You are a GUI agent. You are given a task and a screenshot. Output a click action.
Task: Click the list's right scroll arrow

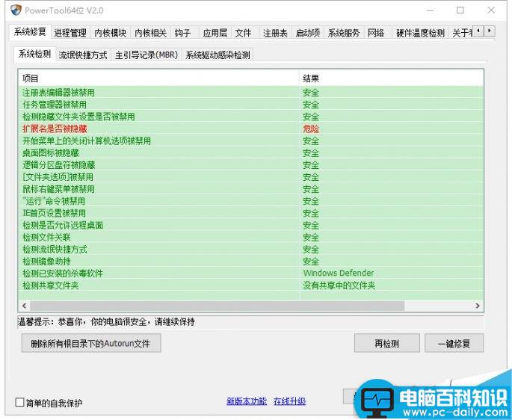point(478,306)
